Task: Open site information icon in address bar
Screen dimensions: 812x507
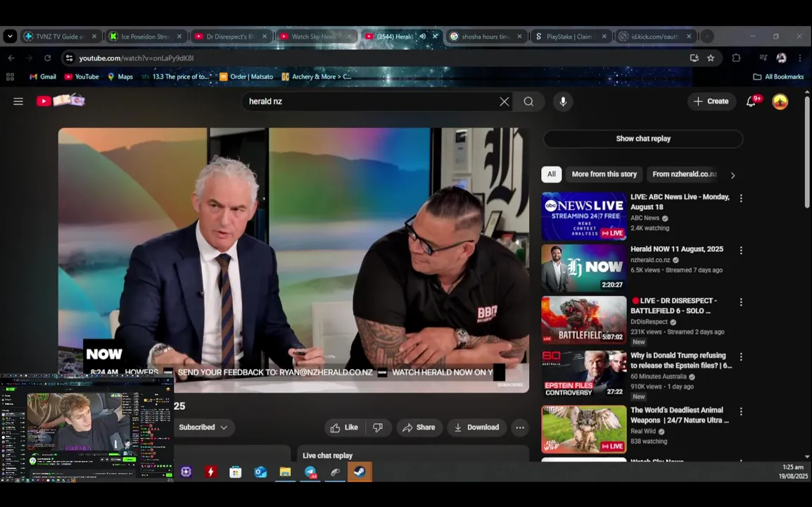Action: point(69,58)
